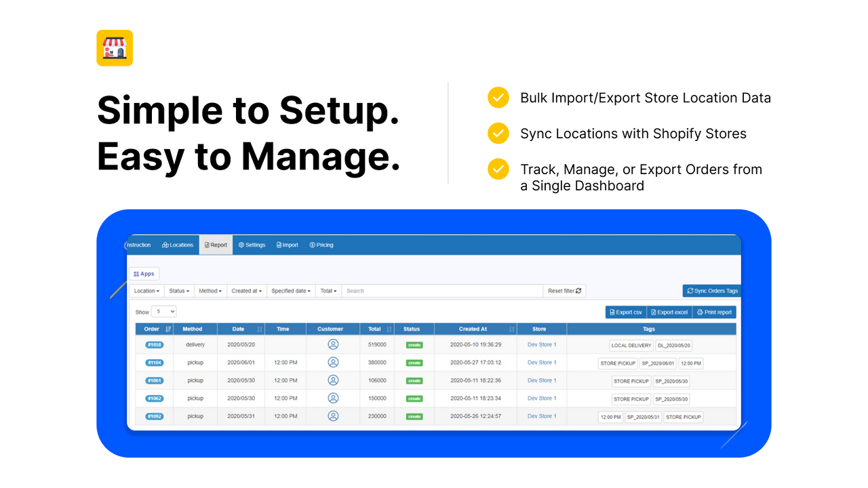View customer avatar for order #1058
The height and width of the screenshot is (488, 868).
332,344
